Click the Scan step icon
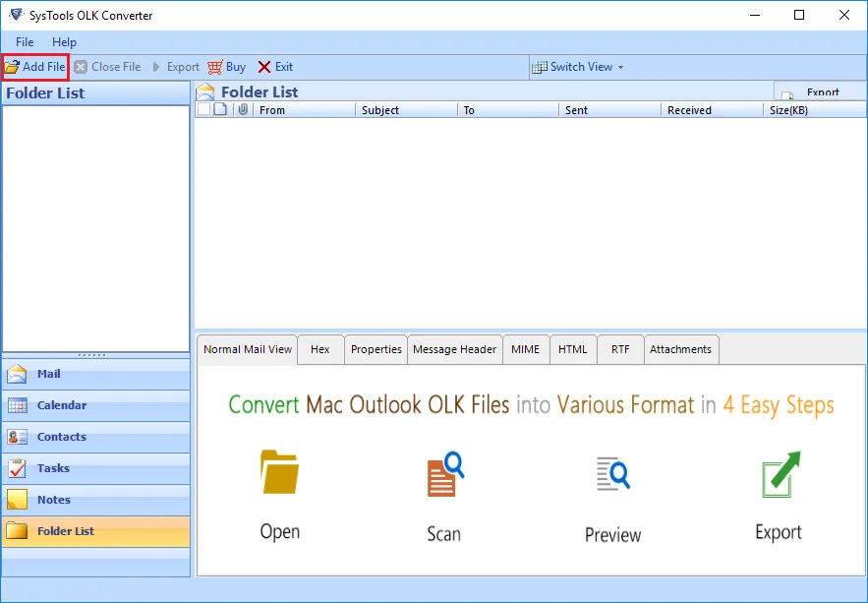Image resolution: width=868 pixels, height=603 pixels. coord(443,475)
